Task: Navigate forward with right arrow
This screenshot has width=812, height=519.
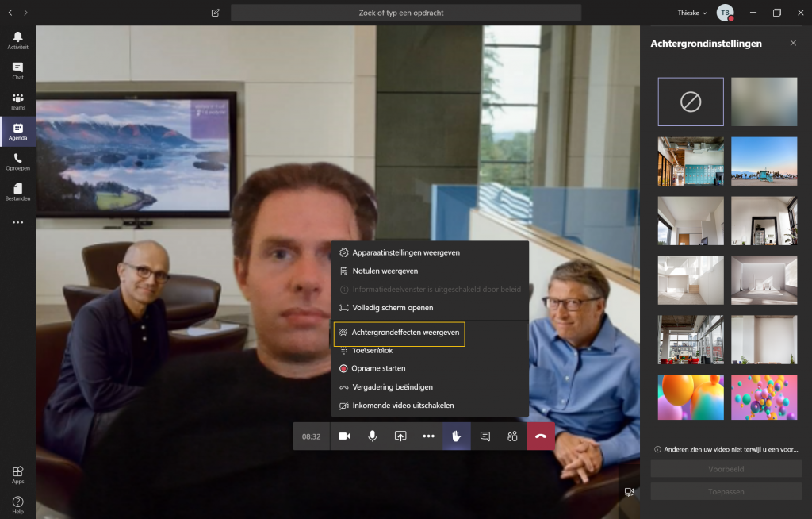Action: coord(25,13)
